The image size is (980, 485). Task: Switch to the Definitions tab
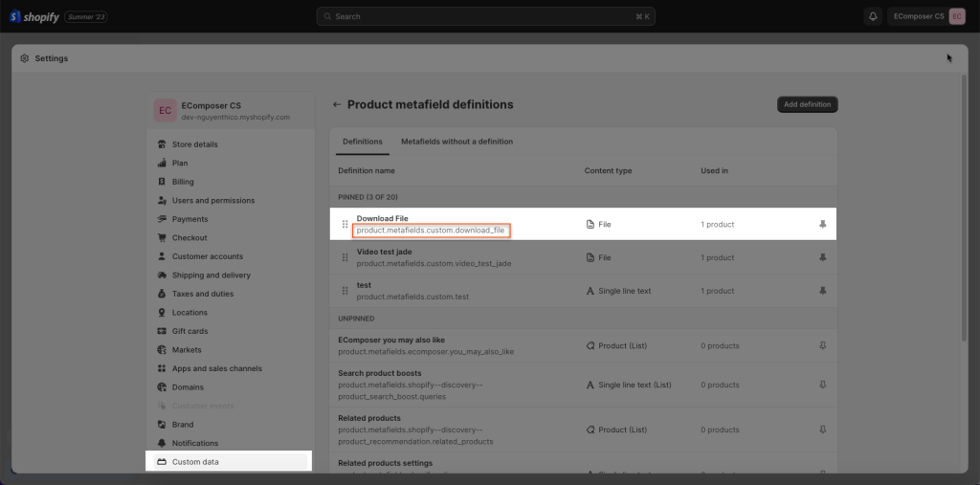[x=363, y=142]
